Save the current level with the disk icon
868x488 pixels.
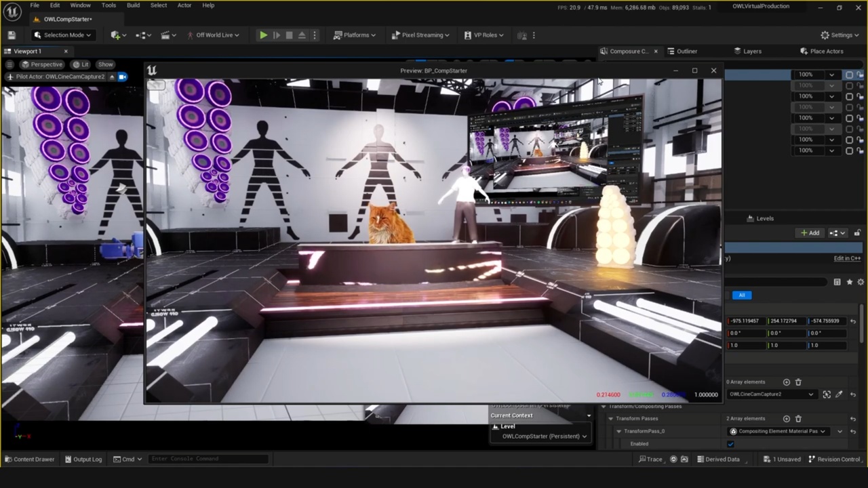tap(12, 35)
